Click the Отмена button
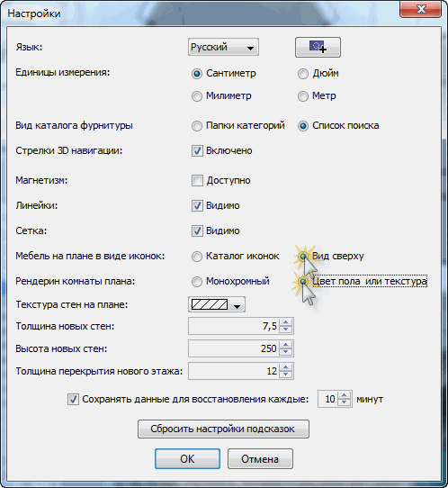Screen dimensions: 448x488 point(260,459)
